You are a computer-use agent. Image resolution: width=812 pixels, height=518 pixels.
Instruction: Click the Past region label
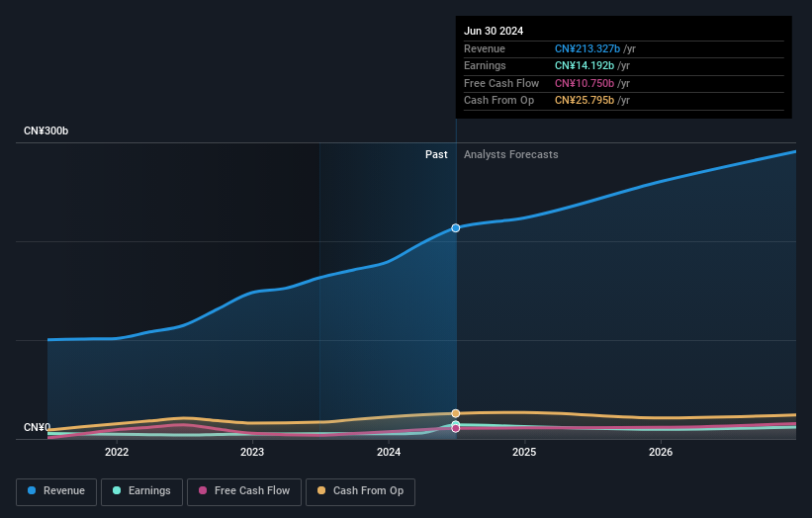click(x=436, y=155)
